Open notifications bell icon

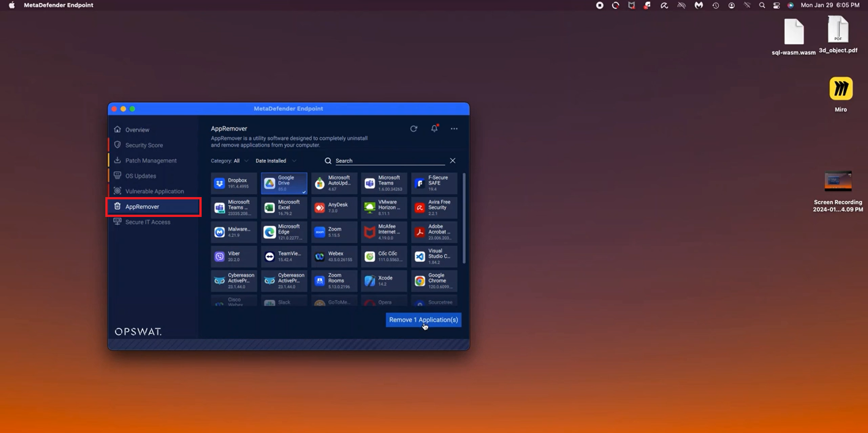tap(434, 128)
